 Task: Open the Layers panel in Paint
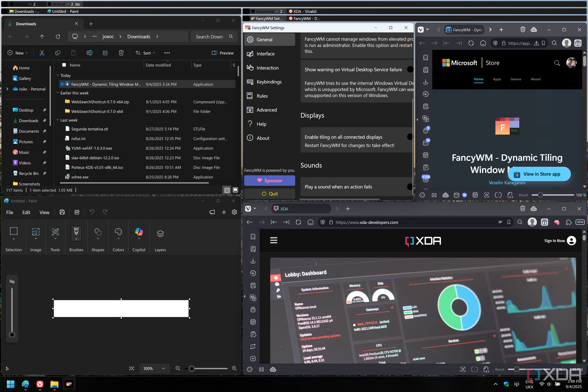tap(160, 234)
